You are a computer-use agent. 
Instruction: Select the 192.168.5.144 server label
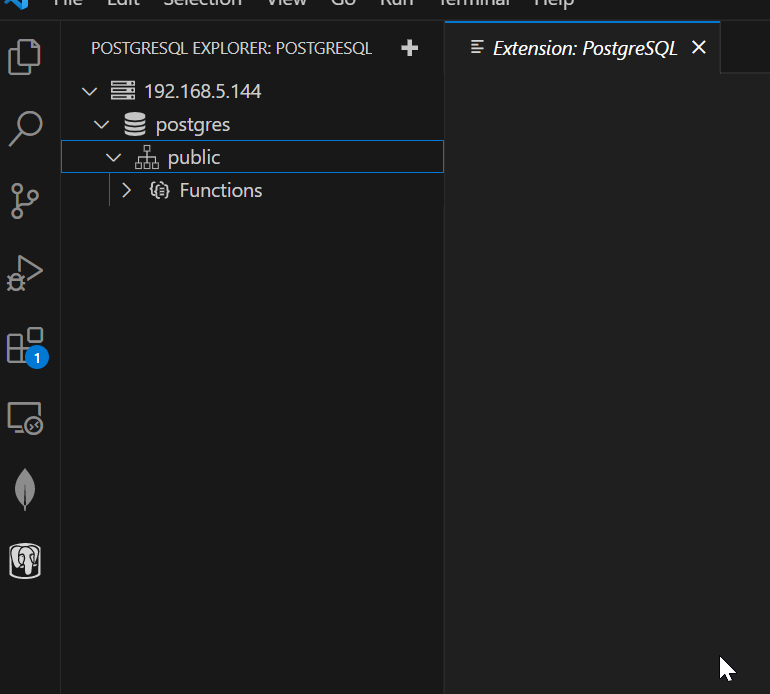202,91
